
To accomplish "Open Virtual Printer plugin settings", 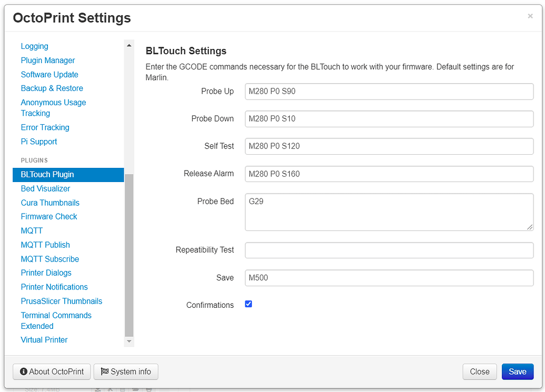I will pos(44,340).
